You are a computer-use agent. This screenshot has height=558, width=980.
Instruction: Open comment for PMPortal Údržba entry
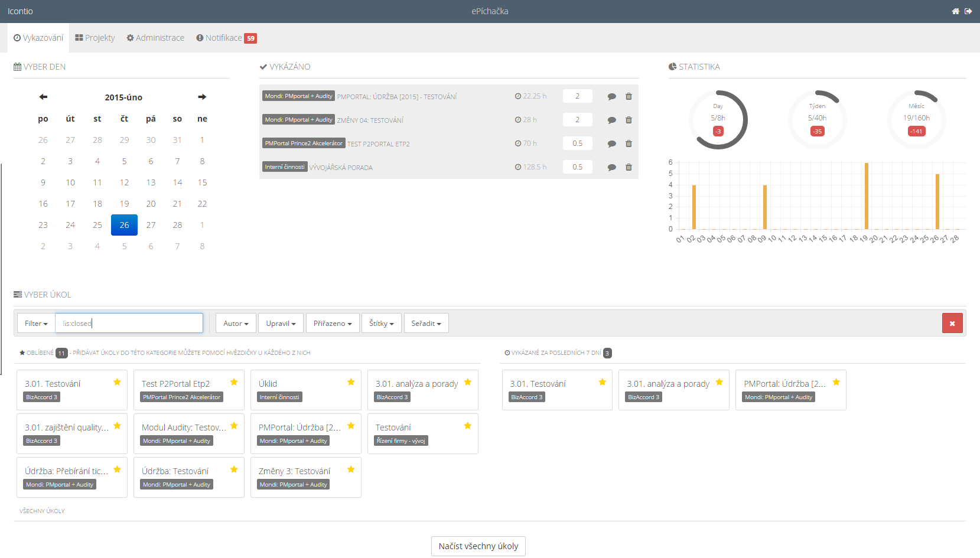click(611, 96)
